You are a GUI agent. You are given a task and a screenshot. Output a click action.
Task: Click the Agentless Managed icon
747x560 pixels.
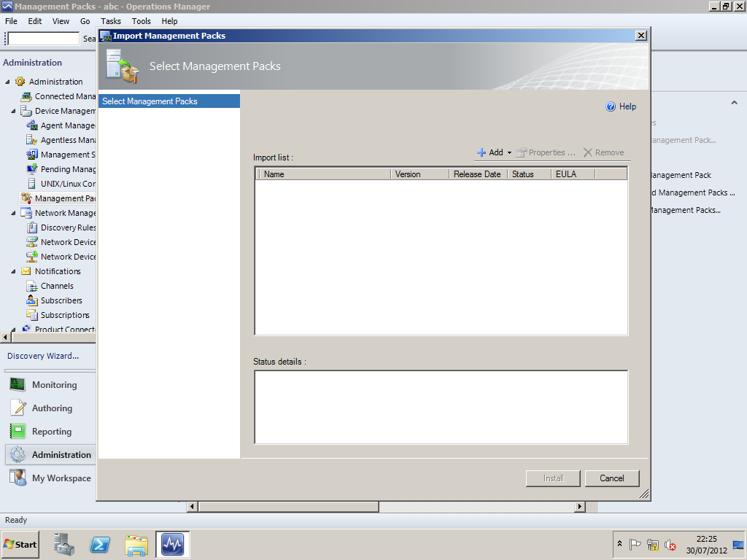click(32, 140)
